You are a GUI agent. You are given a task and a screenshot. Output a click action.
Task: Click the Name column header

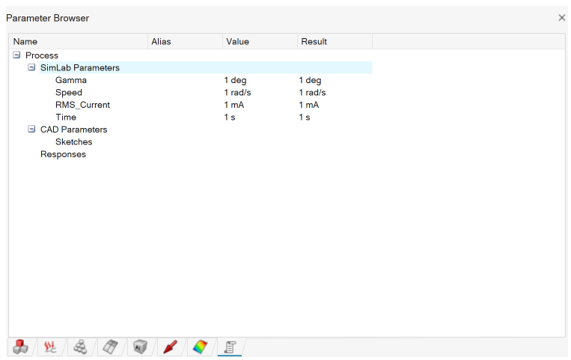(78, 41)
